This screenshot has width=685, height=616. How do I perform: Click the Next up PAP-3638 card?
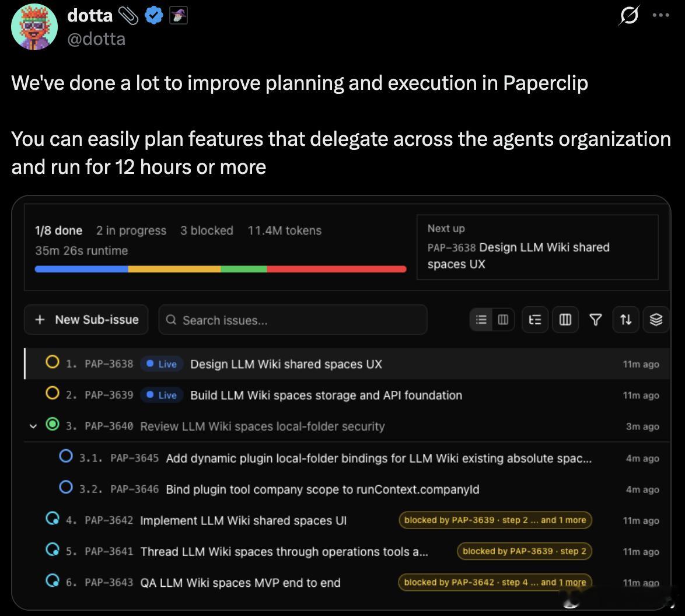coord(537,247)
